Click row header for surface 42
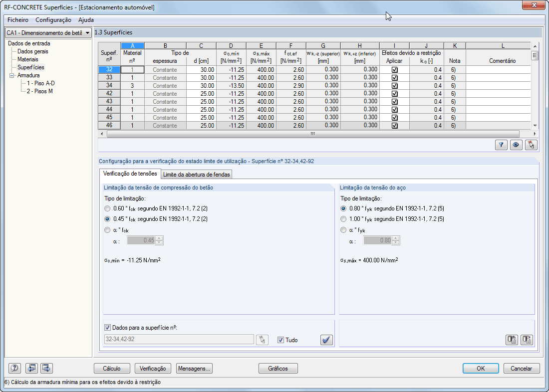Screen dimensions: 549x392 pos(109,94)
